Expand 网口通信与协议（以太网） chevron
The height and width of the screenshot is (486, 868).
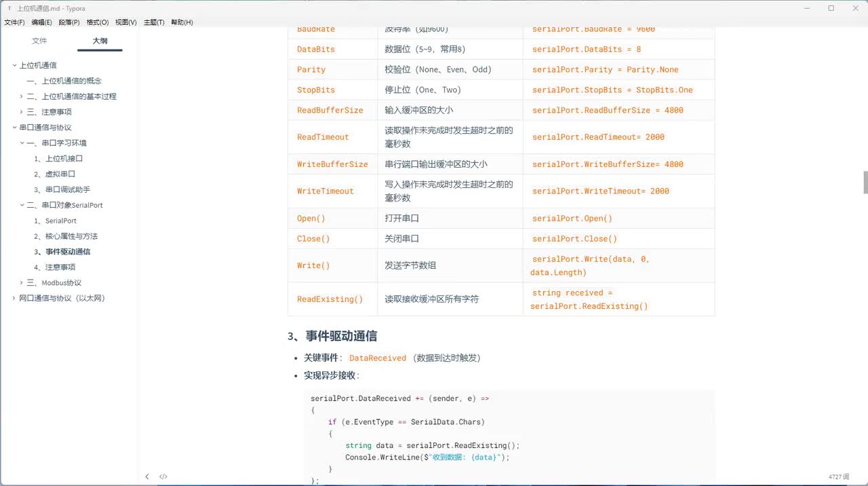point(14,298)
